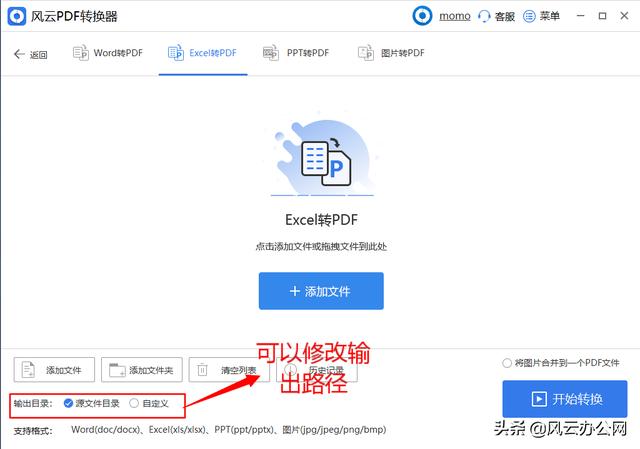
Task: Go back using the 返回 arrow
Action: [x=31, y=54]
